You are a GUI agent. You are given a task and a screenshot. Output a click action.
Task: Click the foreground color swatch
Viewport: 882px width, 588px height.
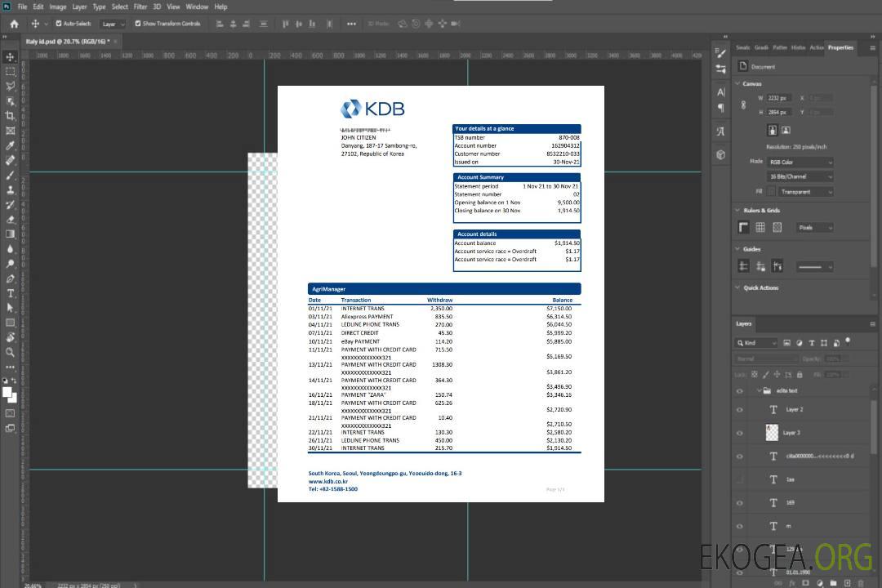point(7,392)
